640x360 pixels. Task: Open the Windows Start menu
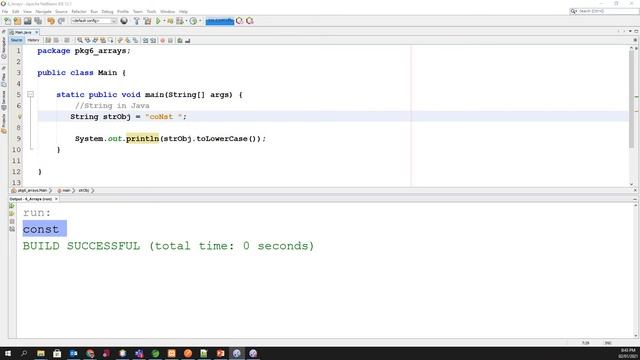tap(7, 353)
